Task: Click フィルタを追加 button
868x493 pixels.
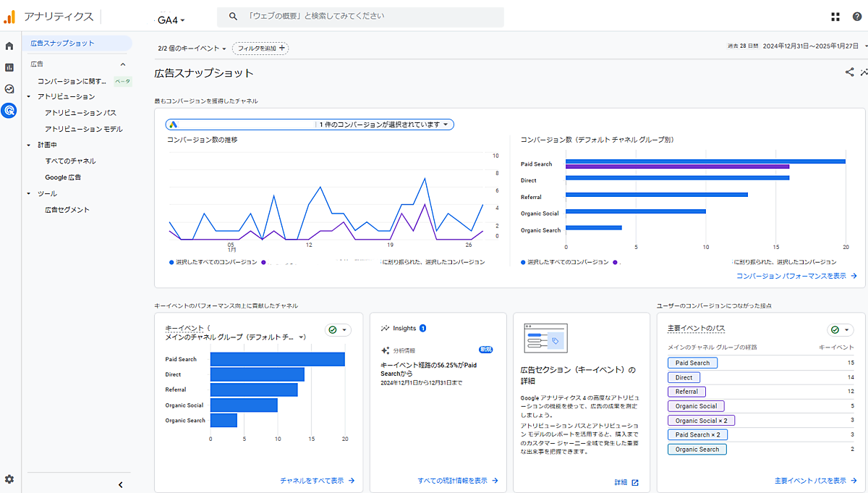Action: pos(260,49)
